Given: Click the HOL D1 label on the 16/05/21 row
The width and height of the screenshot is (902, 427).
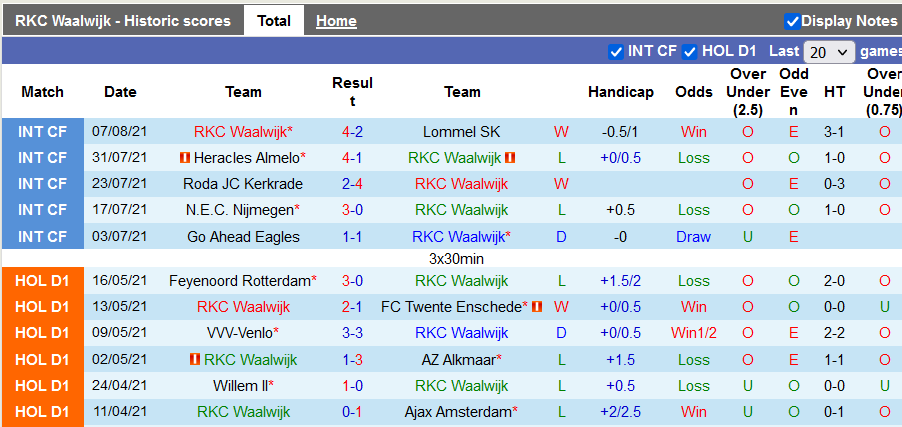Looking at the screenshot, I should [x=42, y=281].
